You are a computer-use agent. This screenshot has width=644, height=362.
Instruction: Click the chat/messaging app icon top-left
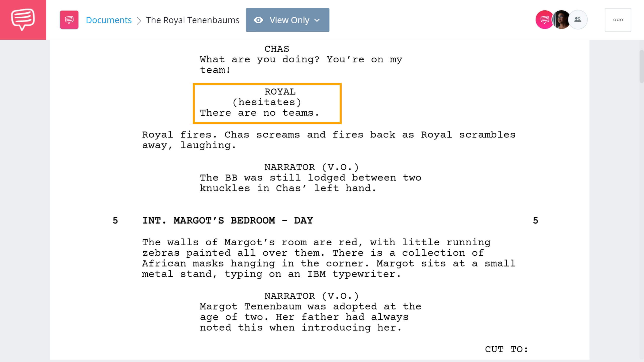pyautogui.click(x=23, y=19)
